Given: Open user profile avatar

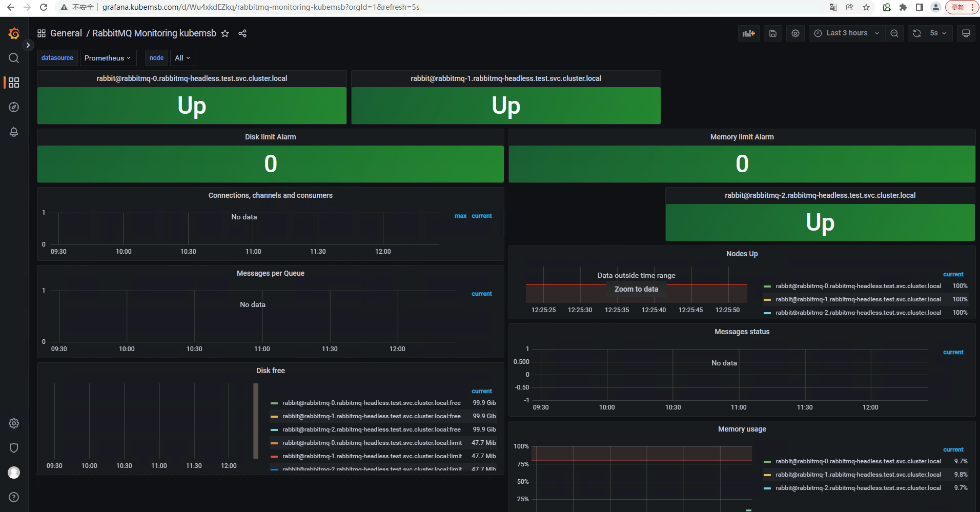Looking at the screenshot, I should pos(14,473).
